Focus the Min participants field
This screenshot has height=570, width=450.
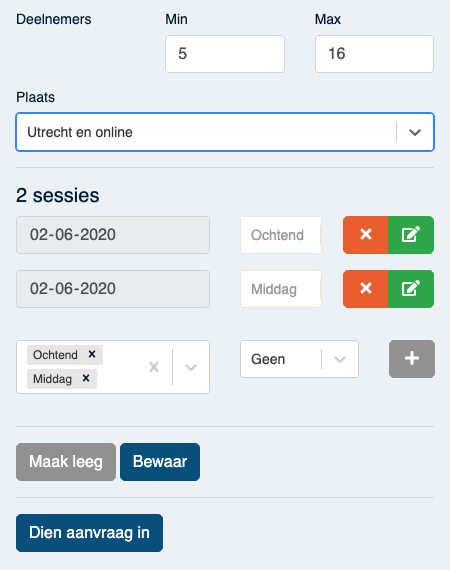click(x=225, y=54)
